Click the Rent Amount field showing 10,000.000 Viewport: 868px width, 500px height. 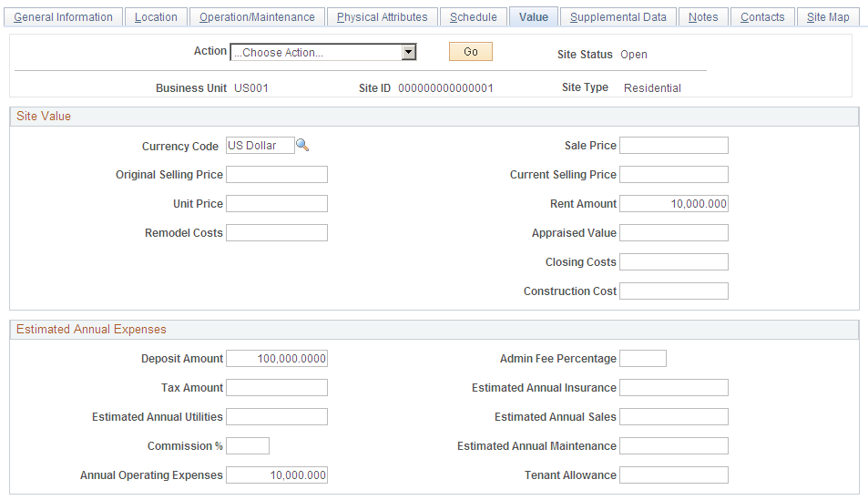coord(674,204)
